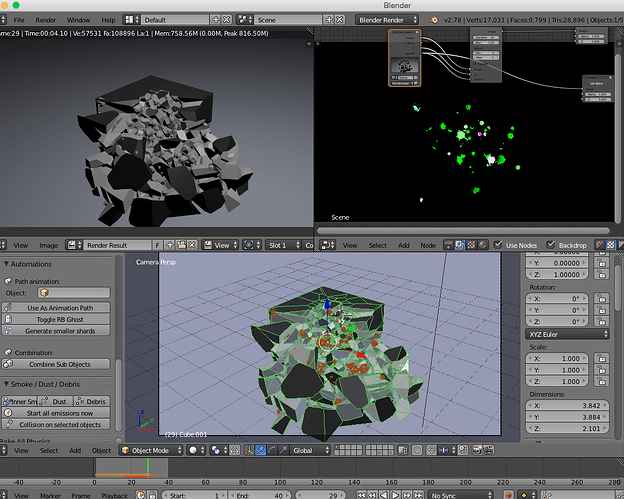Open the Object Mode dropdown
Image resolution: width=624 pixels, height=499 pixels.
click(x=151, y=450)
